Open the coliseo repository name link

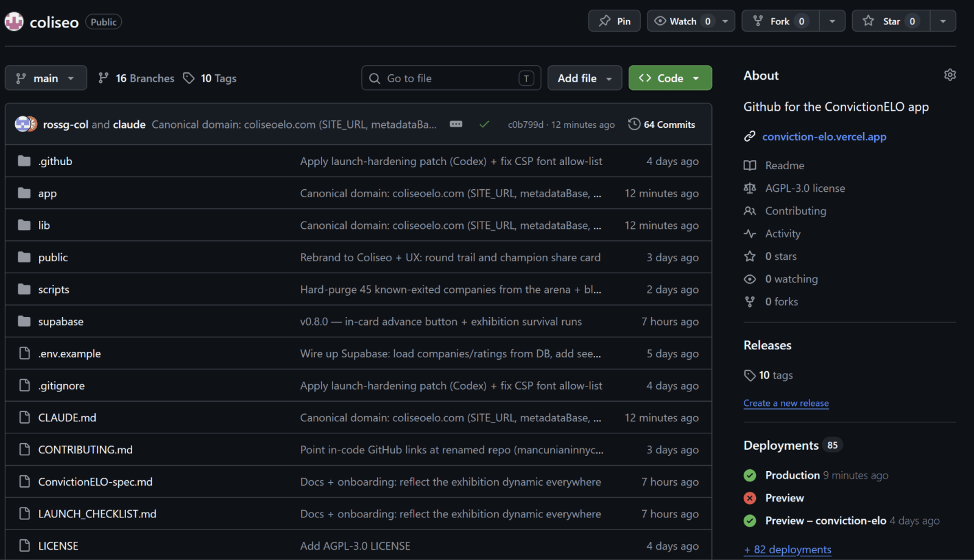pyautogui.click(x=54, y=22)
